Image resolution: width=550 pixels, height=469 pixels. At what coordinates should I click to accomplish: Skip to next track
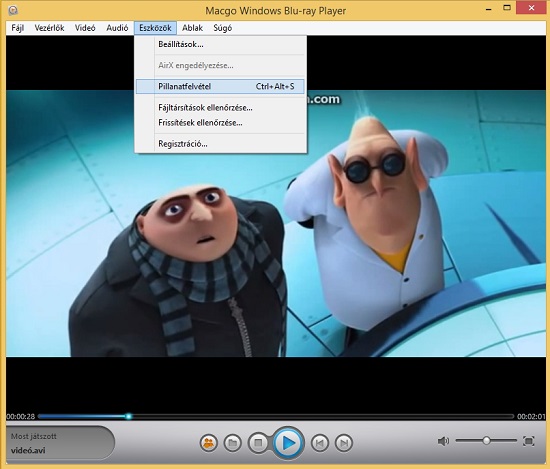coord(344,443)
